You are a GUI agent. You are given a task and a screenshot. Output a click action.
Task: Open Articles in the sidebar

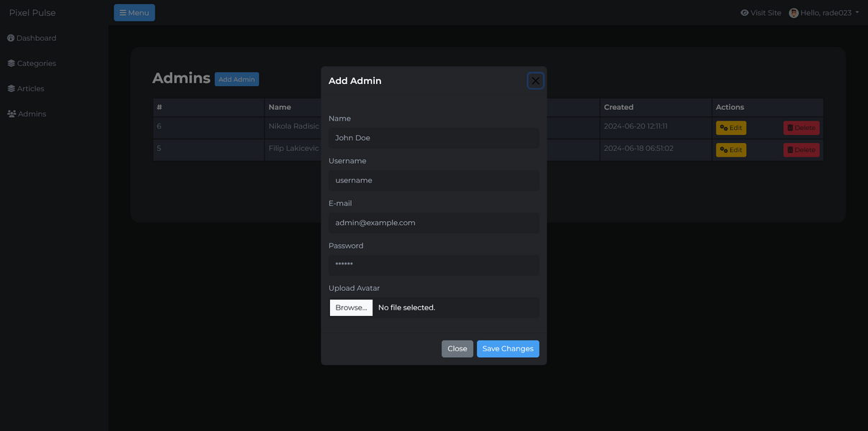coord(26,88)
